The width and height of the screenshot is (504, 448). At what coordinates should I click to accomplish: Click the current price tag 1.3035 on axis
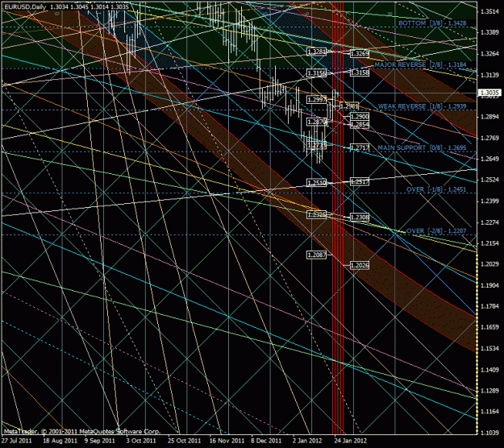tap(489, 93)
